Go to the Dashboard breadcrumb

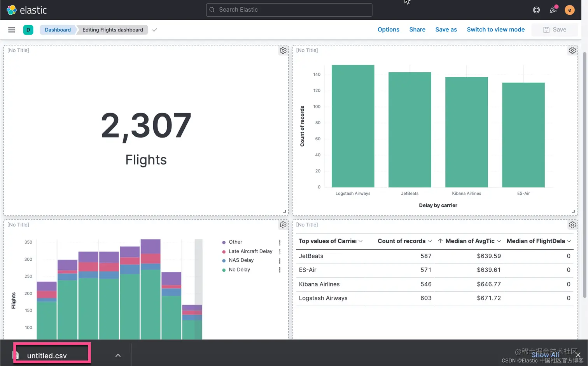(58, 30)
